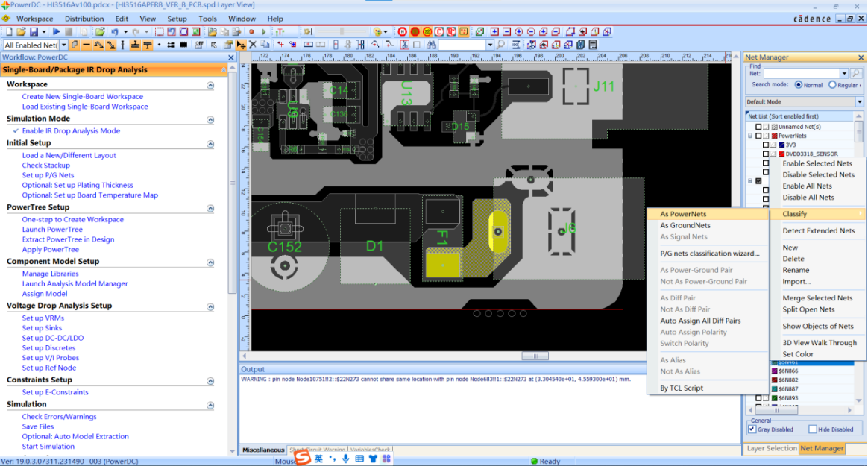Click the calculator icon at toolbar end

[x=593, y=45]
